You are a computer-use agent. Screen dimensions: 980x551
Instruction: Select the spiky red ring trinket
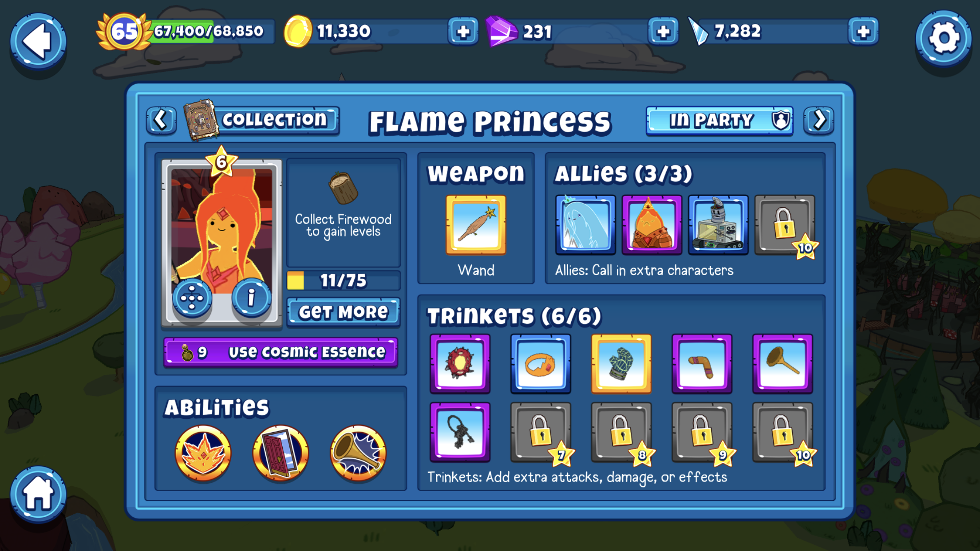[x=460, y=363]
